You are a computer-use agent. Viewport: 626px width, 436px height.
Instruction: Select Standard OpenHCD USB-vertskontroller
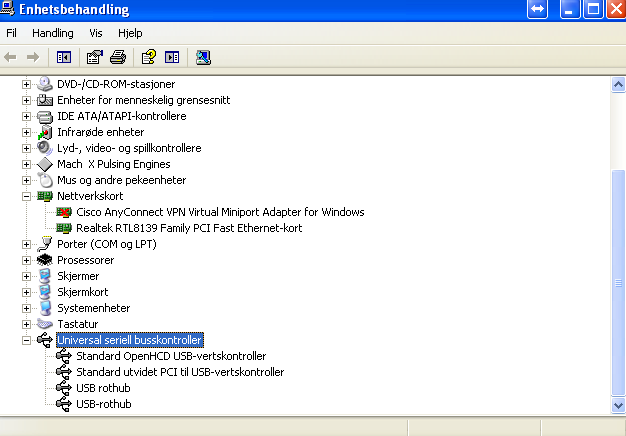171,356
